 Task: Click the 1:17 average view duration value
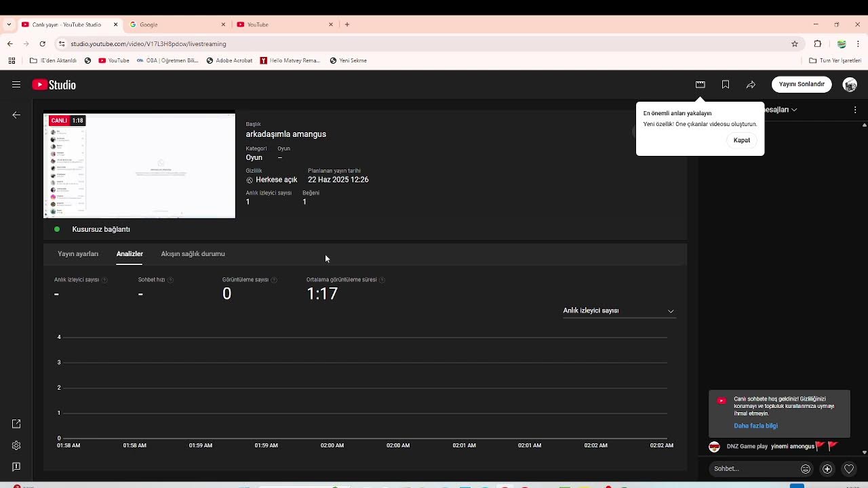coord(322,293)
